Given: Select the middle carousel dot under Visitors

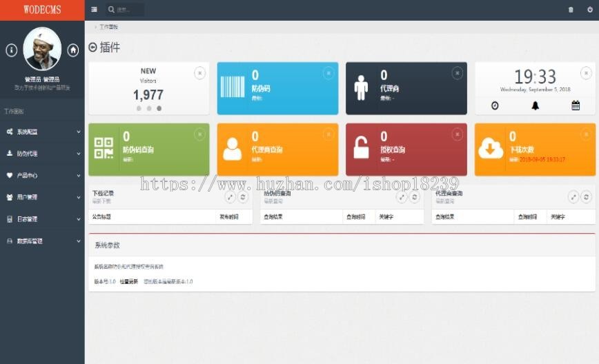Looking at the screenshot, I should pyautogui.click(x=149, y=108).
